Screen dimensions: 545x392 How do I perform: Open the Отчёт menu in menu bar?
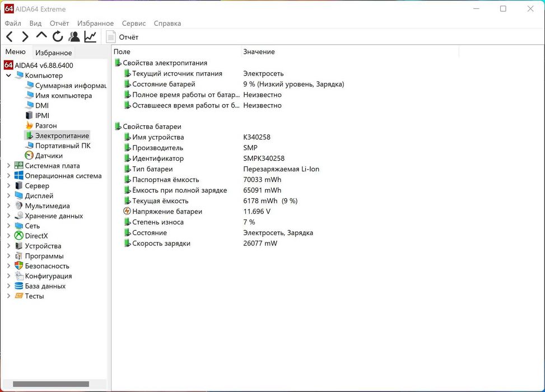pos(59,24)
